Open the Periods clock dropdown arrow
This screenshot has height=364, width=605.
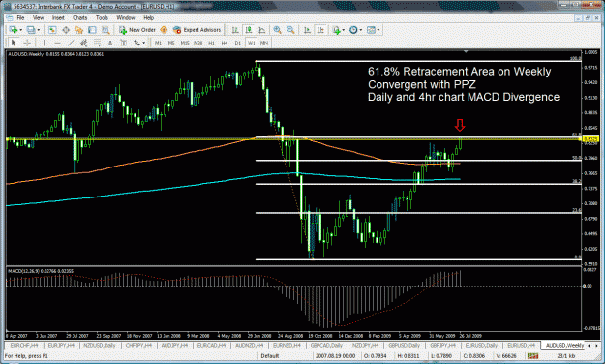tap(360, 30)
